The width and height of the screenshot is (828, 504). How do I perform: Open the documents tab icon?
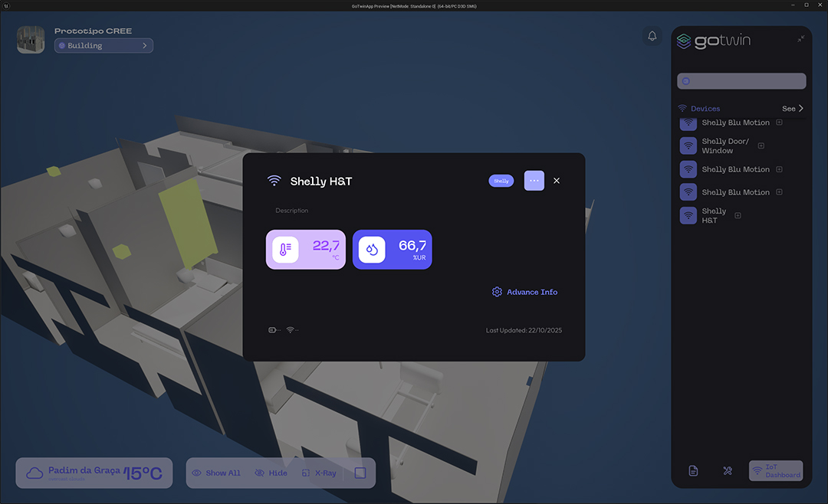693,471
